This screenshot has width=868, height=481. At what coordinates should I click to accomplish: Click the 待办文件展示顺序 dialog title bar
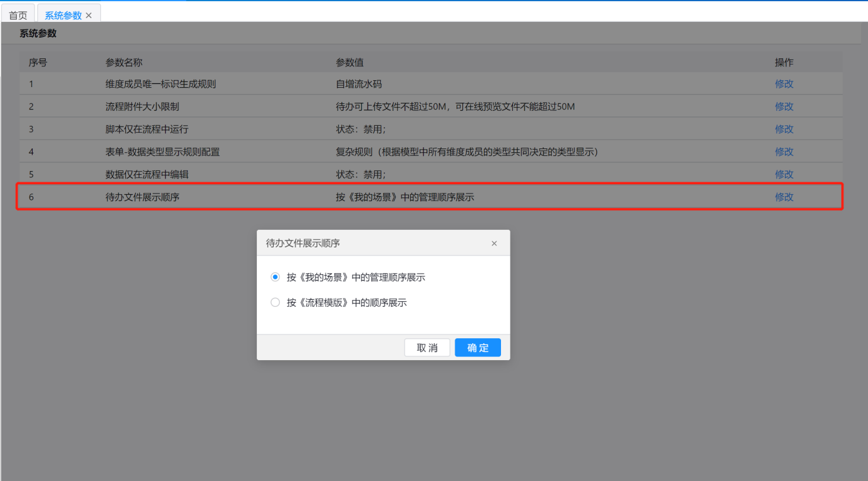[376, 243]
